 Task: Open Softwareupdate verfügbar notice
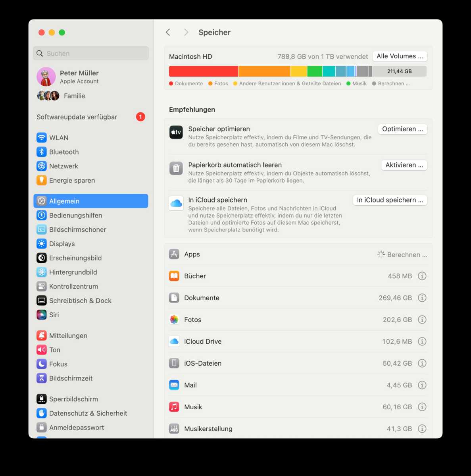[77, 117]
